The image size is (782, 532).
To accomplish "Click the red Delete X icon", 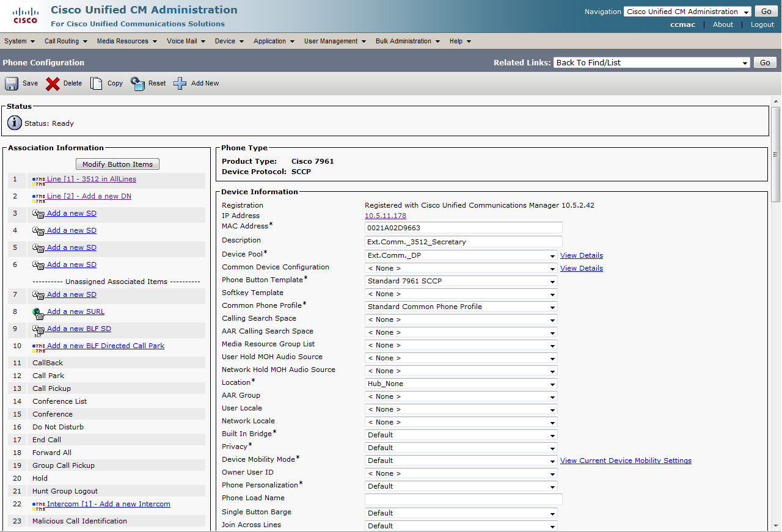I will [53, 84].
